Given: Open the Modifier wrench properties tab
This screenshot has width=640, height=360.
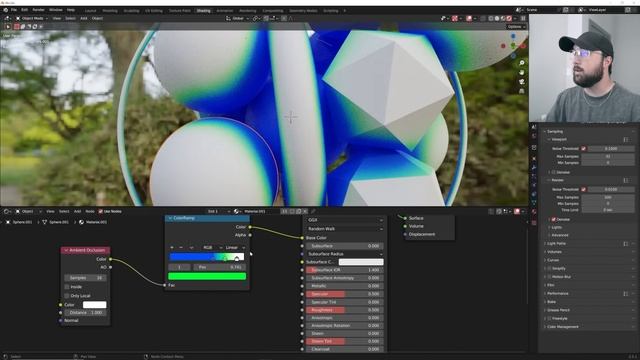Looking at the screenshot, I should 534,168.
